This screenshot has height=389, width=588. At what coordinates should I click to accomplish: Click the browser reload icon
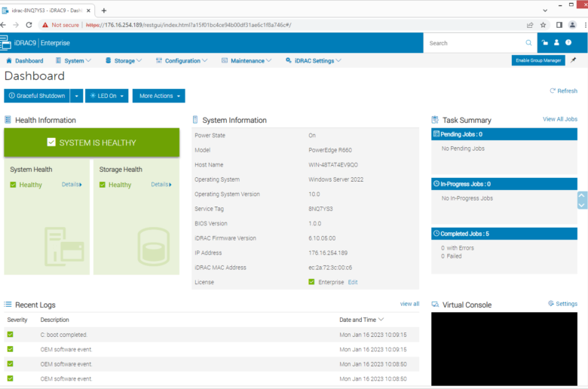29,25
